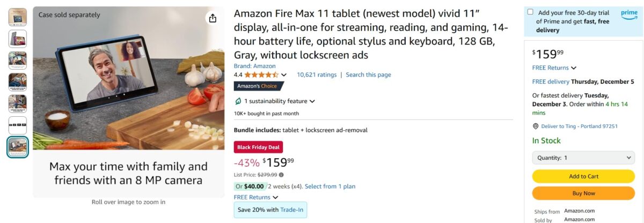
Task: Click the delivery location pin icon
Action: tap(536, 127)
